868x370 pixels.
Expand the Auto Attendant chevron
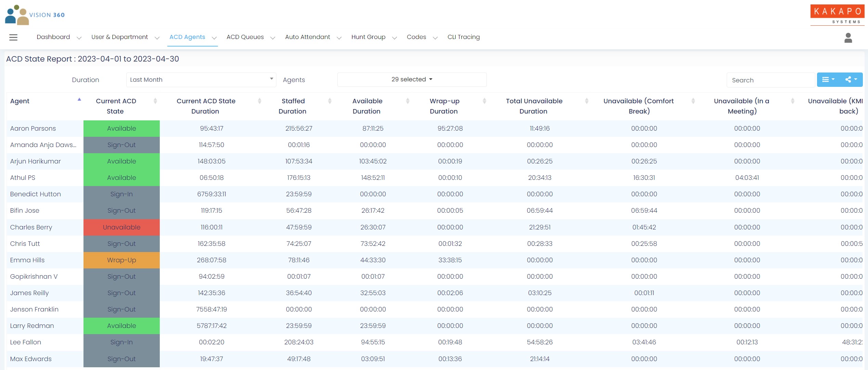point(339,38)
